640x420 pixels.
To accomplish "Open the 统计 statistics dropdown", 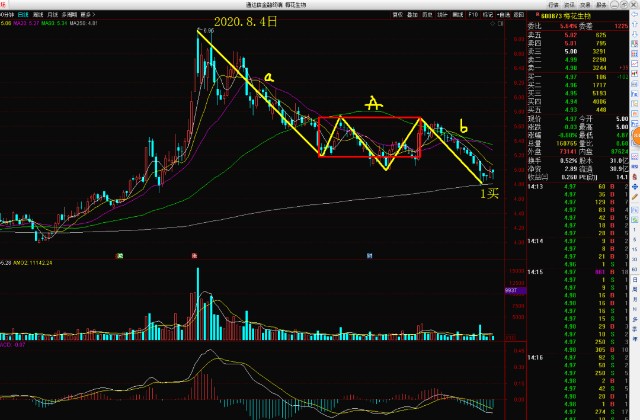I will tap(440, 17).
